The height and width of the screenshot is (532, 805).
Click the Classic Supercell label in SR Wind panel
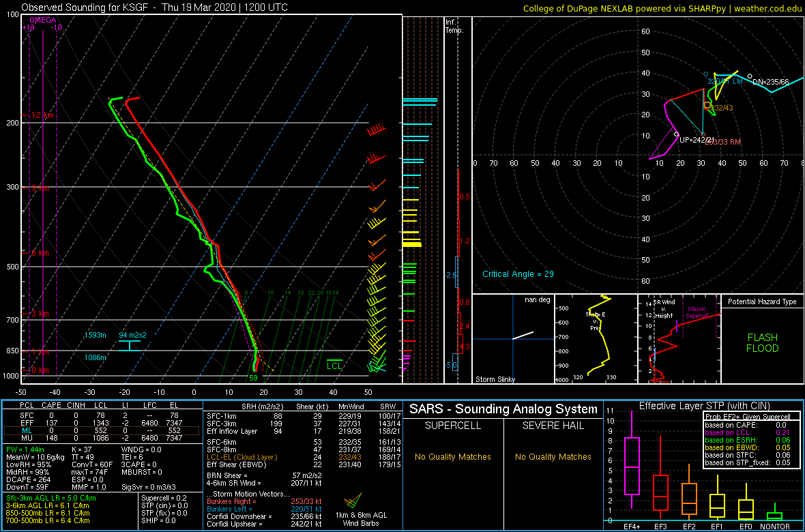pos(698,312)
